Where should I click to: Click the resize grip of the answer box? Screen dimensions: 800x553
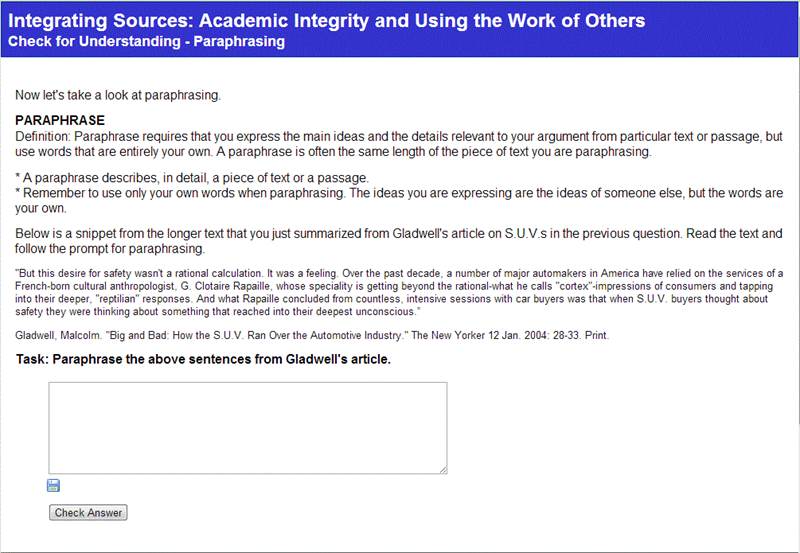(x=443, y=470)
